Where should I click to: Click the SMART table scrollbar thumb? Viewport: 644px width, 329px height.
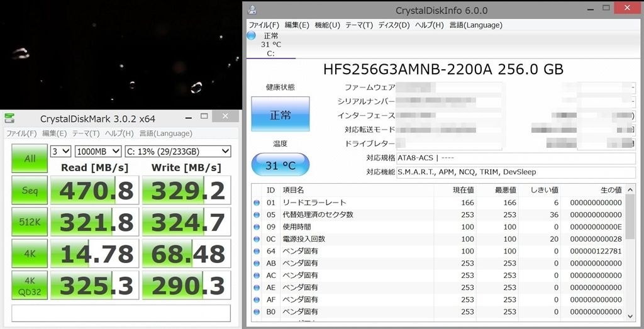tap(630, 217)
